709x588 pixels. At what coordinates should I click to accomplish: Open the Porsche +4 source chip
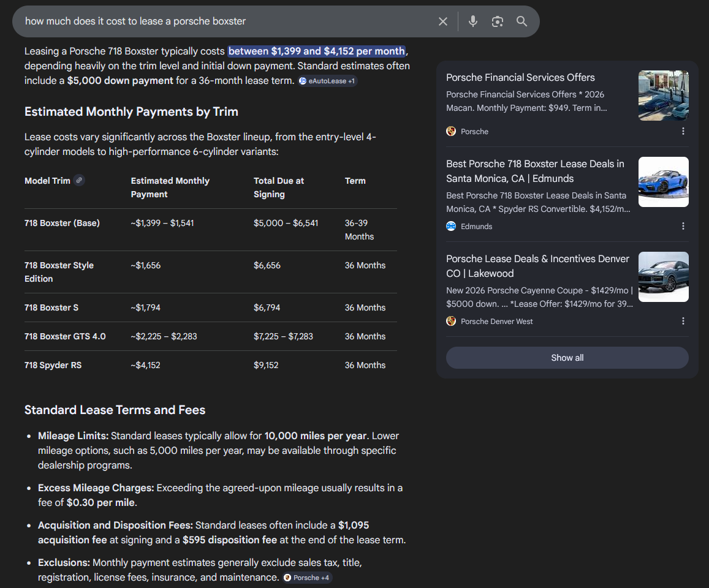(308, 578)
